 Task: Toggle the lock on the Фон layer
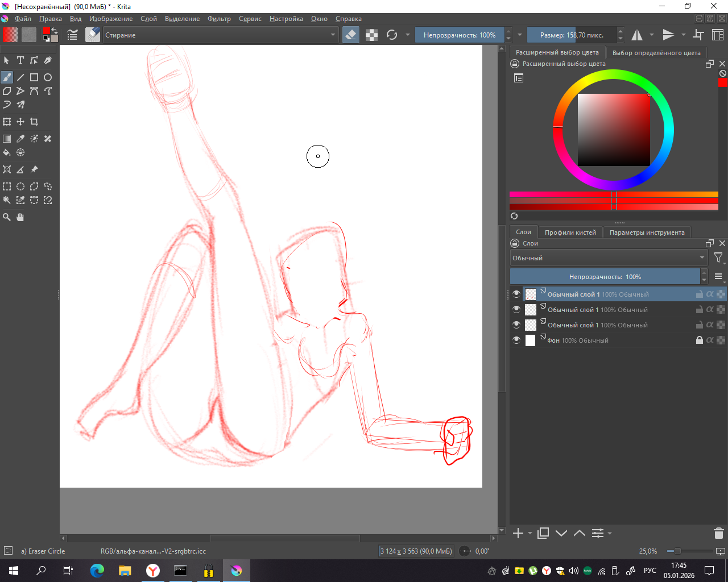coord(700,340)
